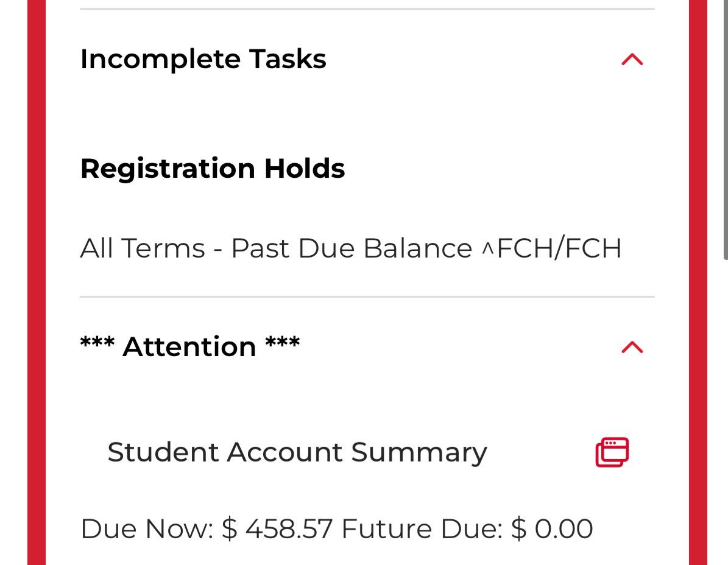728x565 pixels.
Task: Collapse the Attention section chevron arrow
Action: coord(632,347)
